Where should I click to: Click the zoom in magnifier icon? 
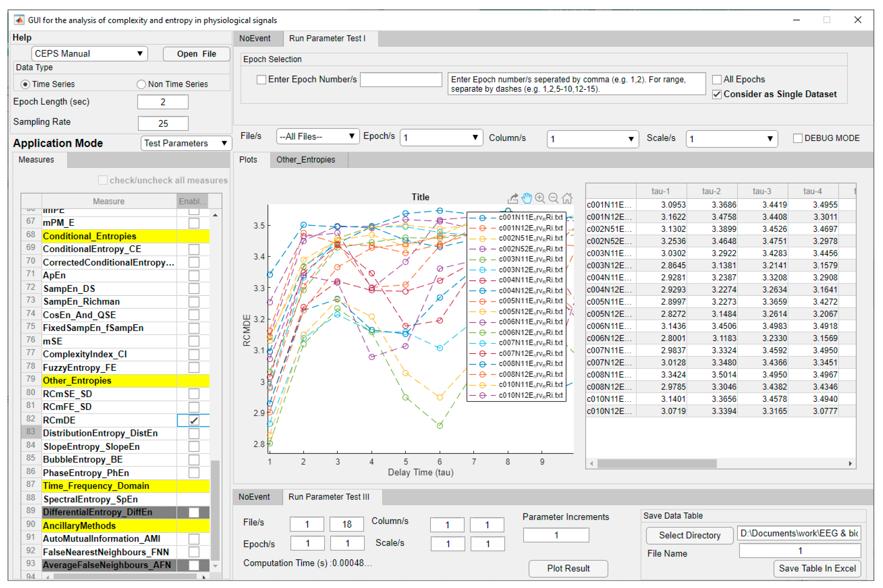click(540, 198)
